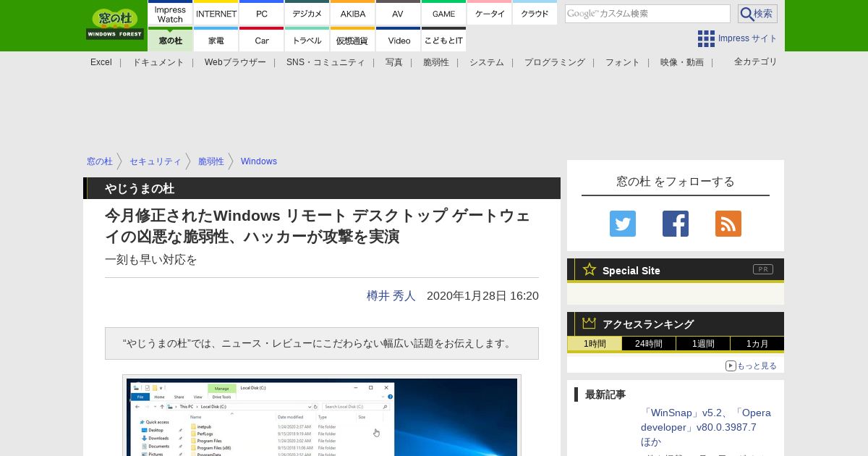Open the PC site tab
868x456 pixels.
tap(262, 13)
